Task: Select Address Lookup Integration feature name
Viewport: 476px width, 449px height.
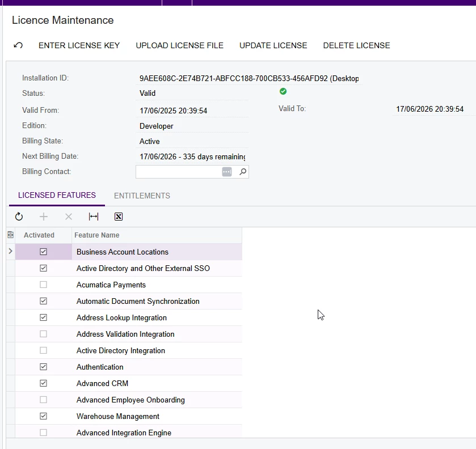Action: coord(121,317)
